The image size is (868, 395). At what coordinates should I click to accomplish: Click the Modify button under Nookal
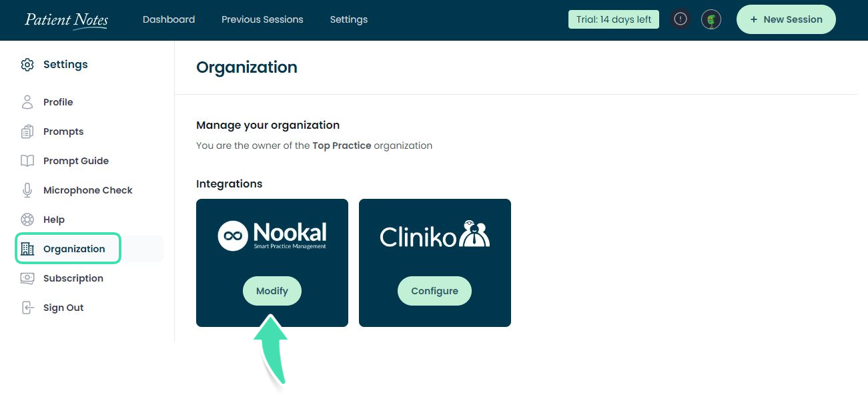tap(272, 291)
